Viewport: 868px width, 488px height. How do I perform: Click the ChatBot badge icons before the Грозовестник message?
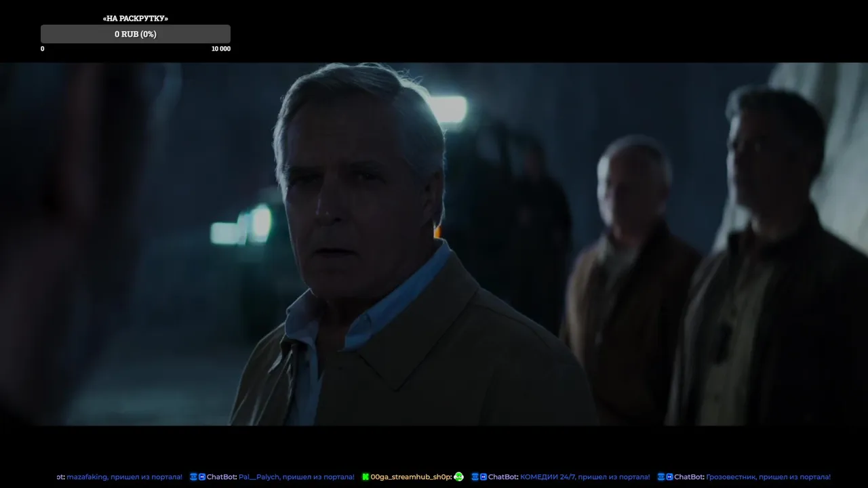point(665,477)
